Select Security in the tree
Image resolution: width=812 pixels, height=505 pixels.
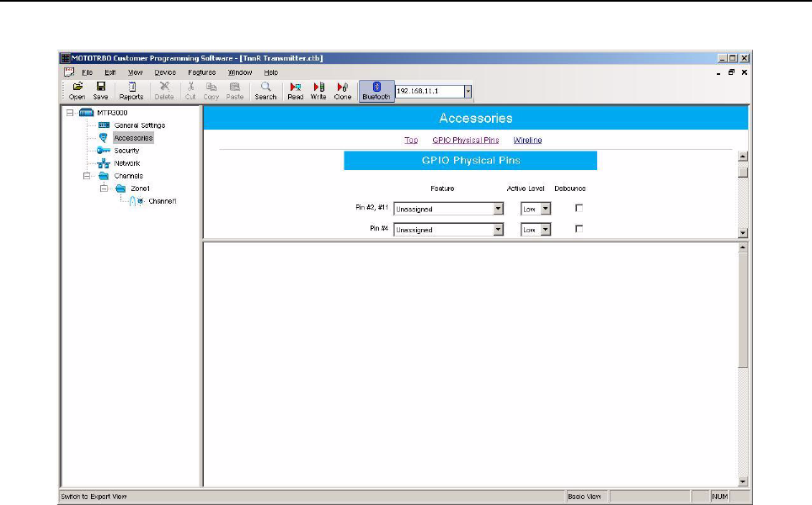click(x=127, y=151)
